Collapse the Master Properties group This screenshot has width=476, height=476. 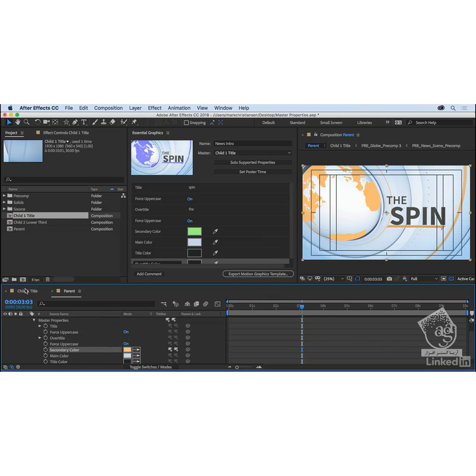click(x=34, y=320)
